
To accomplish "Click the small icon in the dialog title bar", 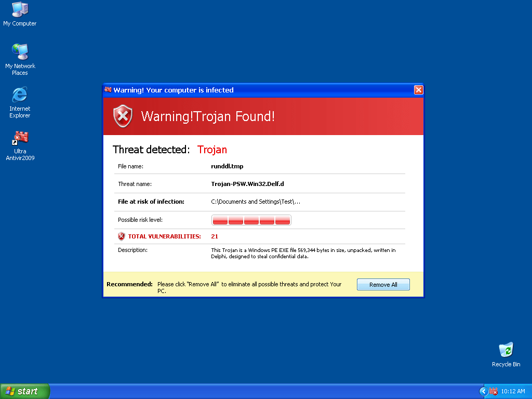I will click(x=108, y=90).
